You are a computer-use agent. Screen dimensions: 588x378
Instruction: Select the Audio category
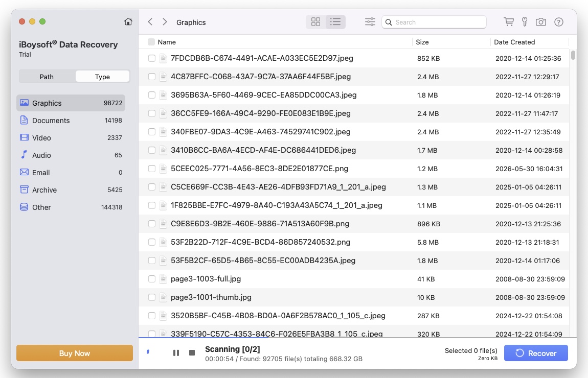coord(71,155)
